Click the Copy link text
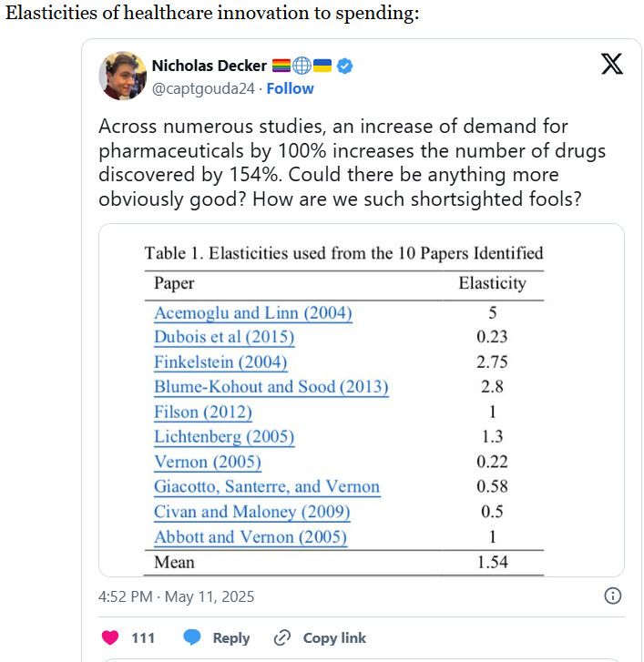644x662 pixels. (334, 637)
